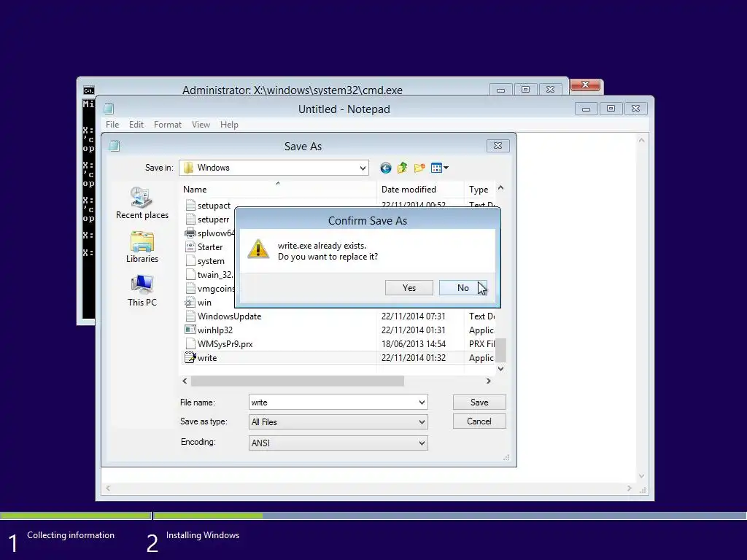Select the splwow64 printer icon
This screenshot has height=560, width=747.
(x=190, y=233)
